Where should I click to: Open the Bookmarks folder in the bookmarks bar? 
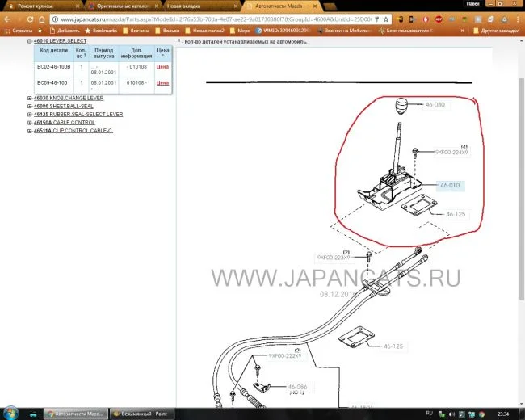pos(102,31)
